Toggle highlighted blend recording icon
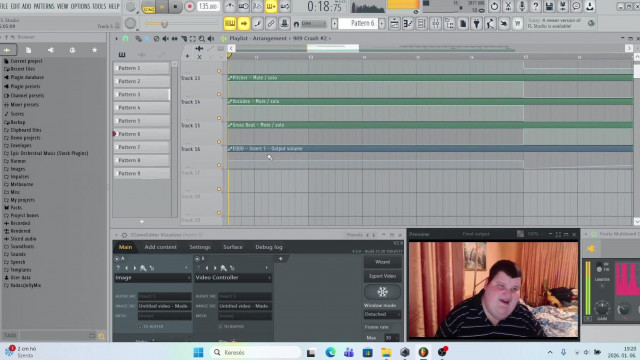The height and width of the screenshot is (360, 640). (x=271, y=7)
